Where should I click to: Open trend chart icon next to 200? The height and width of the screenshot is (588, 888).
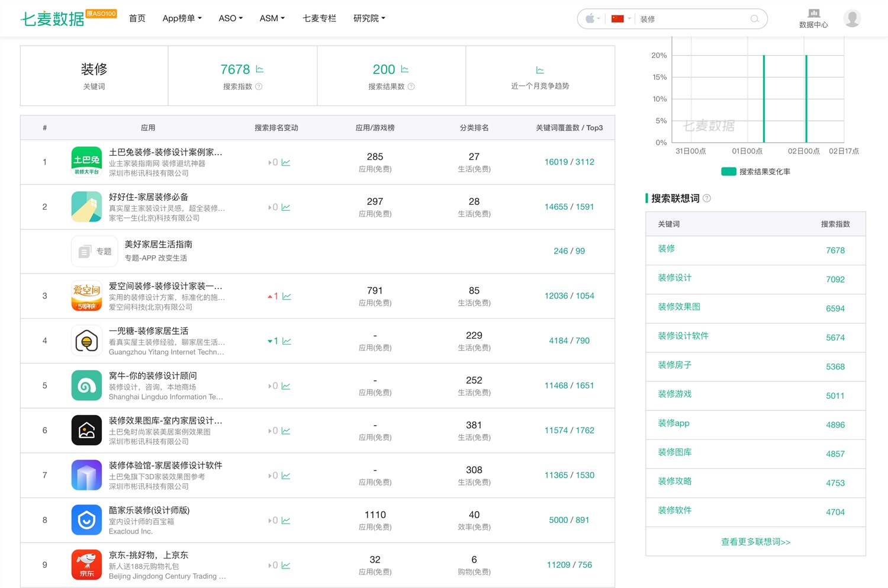405,69
